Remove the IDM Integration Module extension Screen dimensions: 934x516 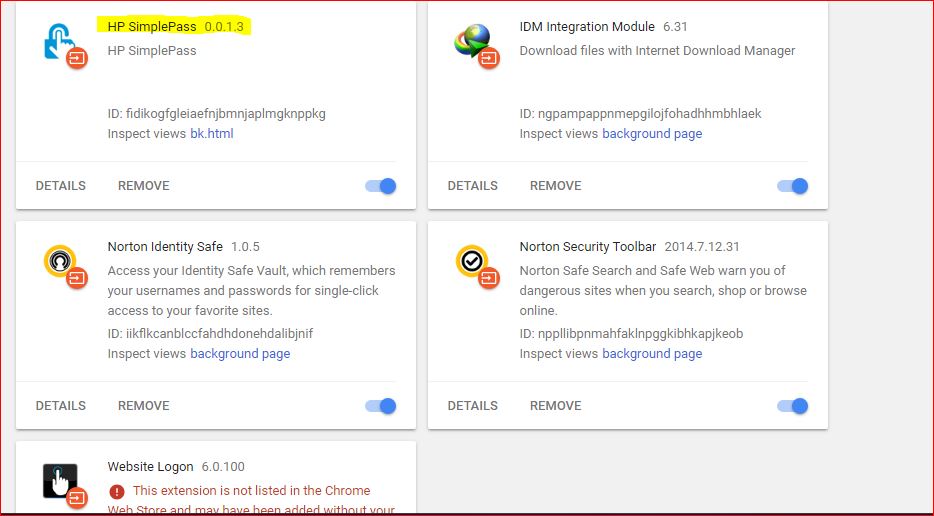pyautogui.click(x=556, y=186)
